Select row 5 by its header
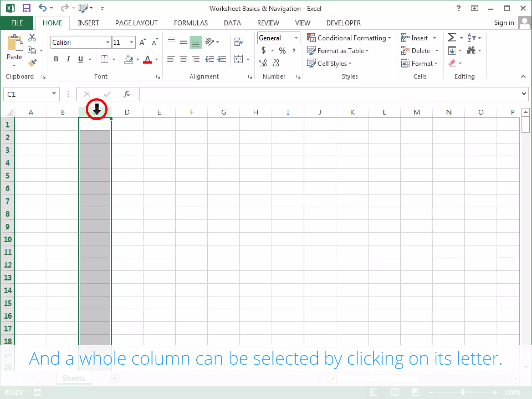 [x=8, y=176]
